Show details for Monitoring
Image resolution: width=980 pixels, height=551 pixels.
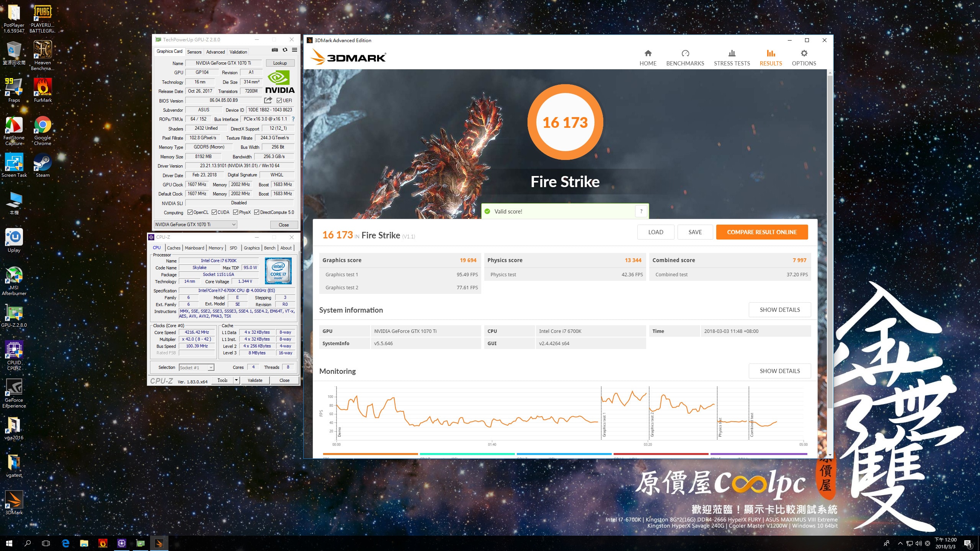coord(779,371)
